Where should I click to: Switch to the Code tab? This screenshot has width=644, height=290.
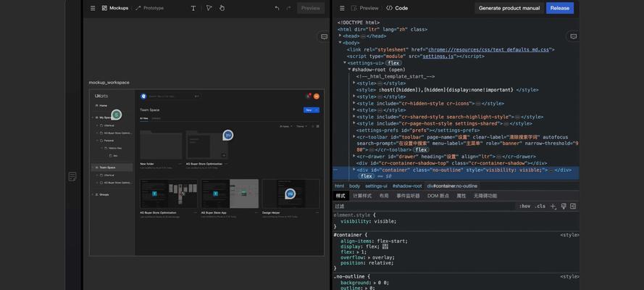[x=397, y=8]
